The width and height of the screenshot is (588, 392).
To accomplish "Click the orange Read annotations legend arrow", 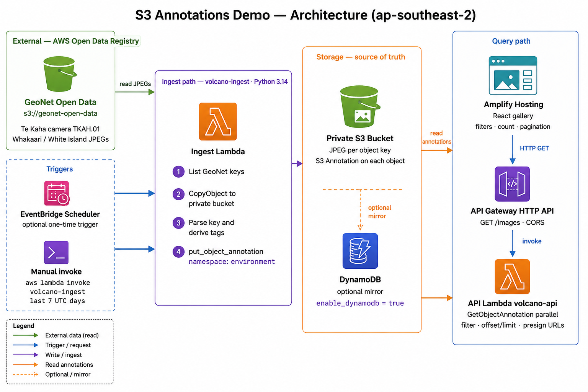I will 26,365.
